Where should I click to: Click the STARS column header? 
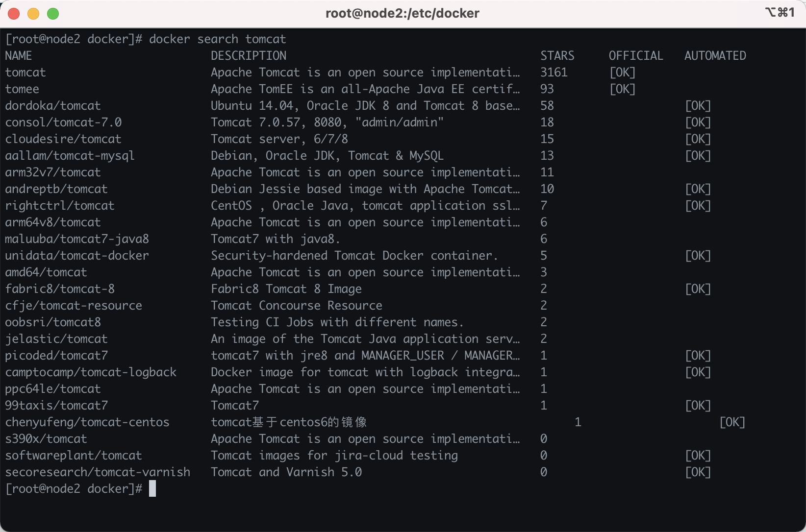point(557,56)
